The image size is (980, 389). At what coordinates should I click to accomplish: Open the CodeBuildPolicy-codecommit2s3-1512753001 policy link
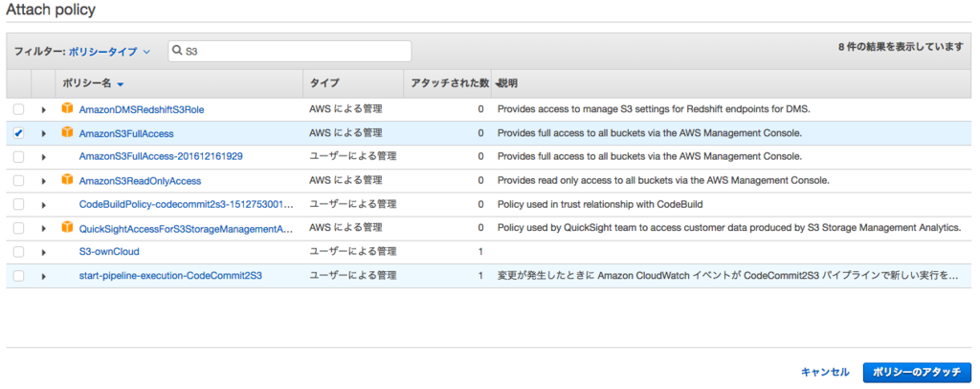click(187, 204)
